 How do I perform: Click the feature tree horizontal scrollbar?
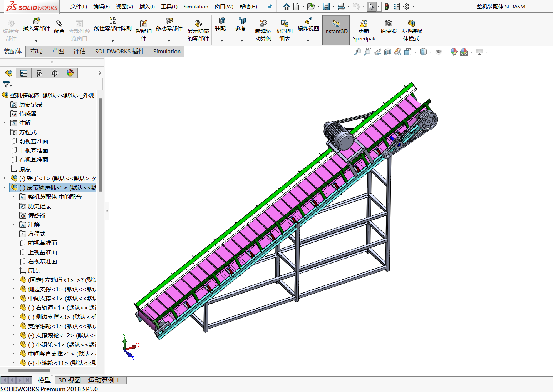[x=29, y=370]
